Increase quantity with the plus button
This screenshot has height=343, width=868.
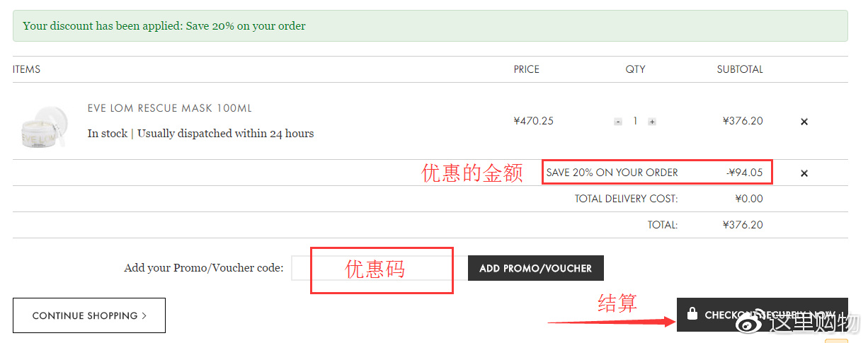click(x=652, y=122)
